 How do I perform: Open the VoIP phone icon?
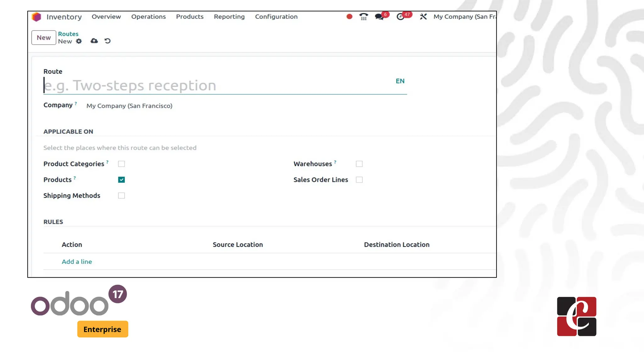click(364, 17)
